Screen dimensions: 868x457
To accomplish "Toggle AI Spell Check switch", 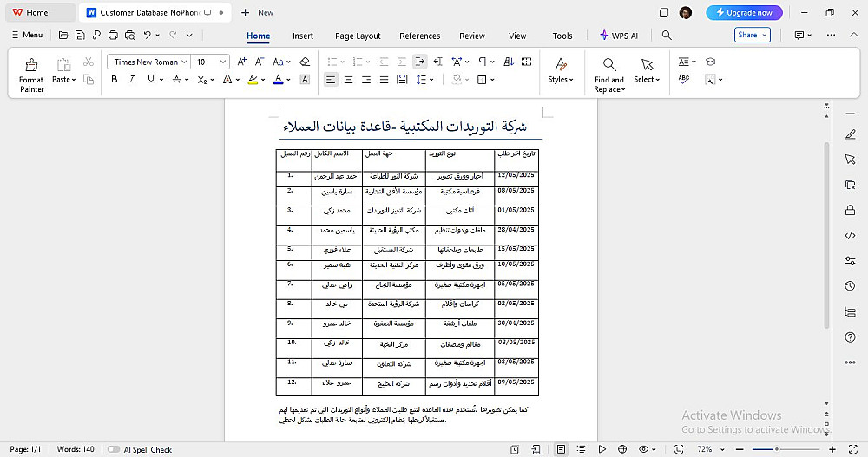I will [114, 449].
